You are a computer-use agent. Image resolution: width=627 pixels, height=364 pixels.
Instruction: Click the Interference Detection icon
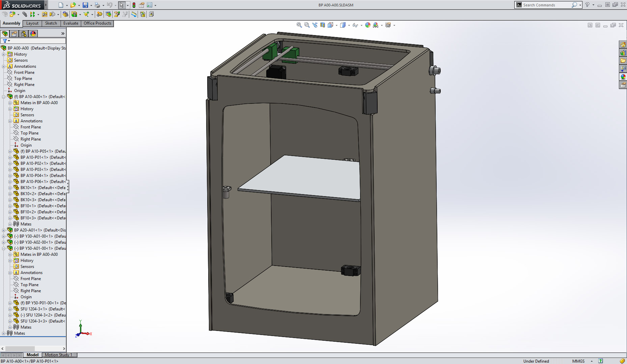pyautogui.click(x=143, y=14)
